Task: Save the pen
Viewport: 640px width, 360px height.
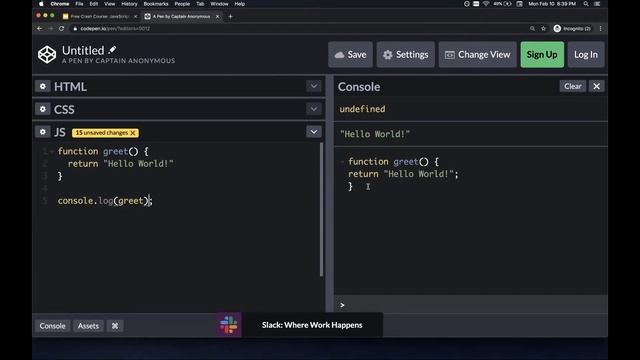Action: (x=350, y=54)
